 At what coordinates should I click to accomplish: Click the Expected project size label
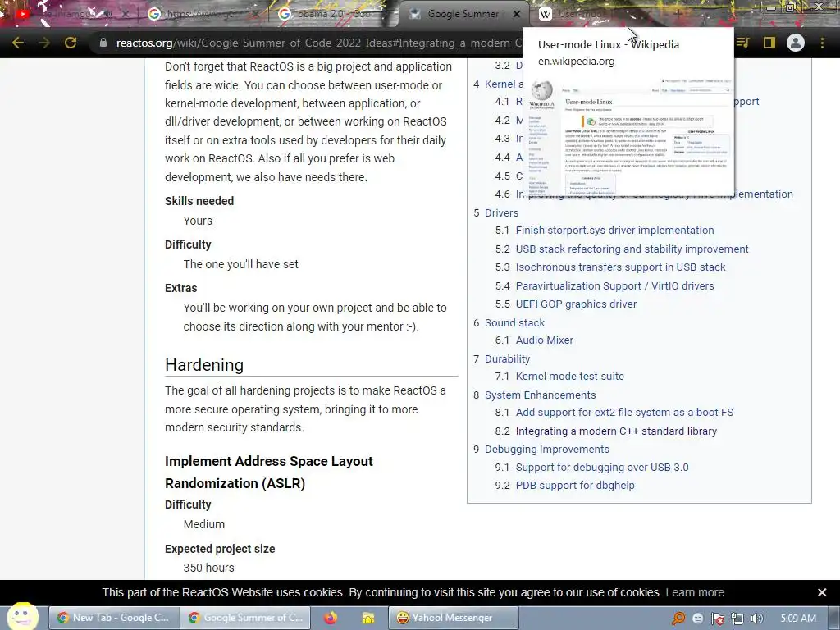pyautogui.click(x=220, y=549)
